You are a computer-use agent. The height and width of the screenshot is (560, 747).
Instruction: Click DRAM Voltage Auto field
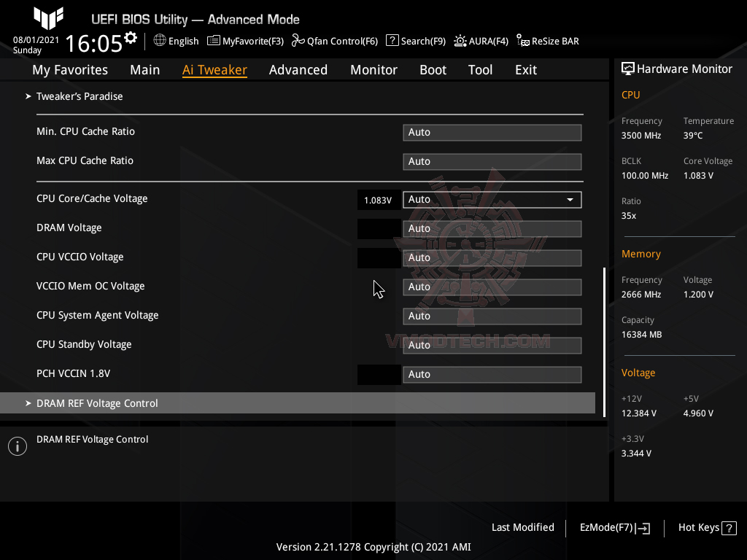point(492,228)
